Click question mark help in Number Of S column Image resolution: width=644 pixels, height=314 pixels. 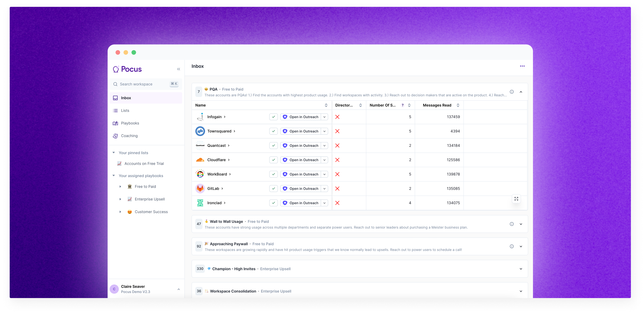402,105
